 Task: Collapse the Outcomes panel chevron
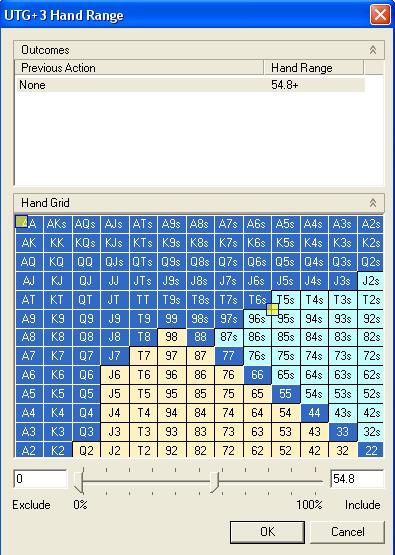[373, 50]
